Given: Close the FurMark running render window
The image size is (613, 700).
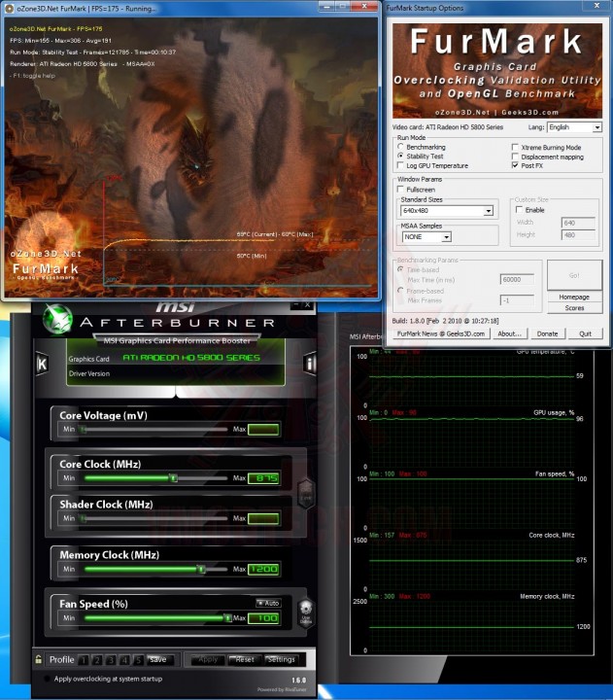Looking at the screenshot, I should pyautogui.click(x=364, y=6).
